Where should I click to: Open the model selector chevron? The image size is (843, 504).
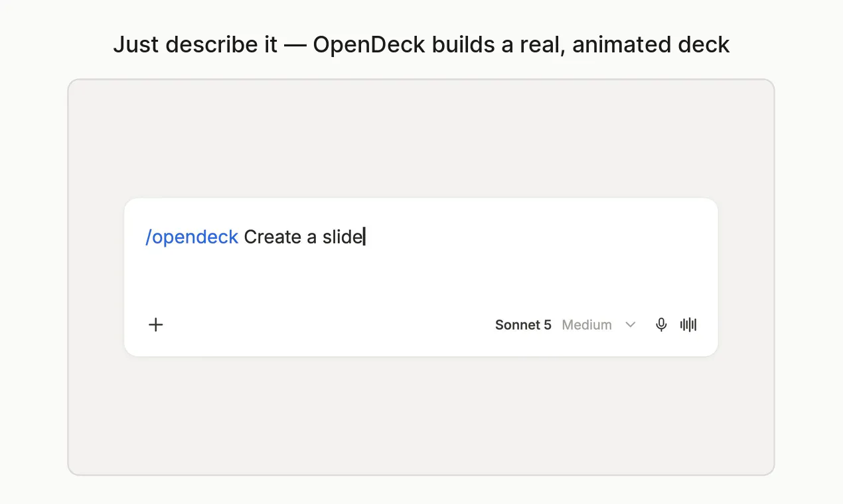click(x=631, y=324)
